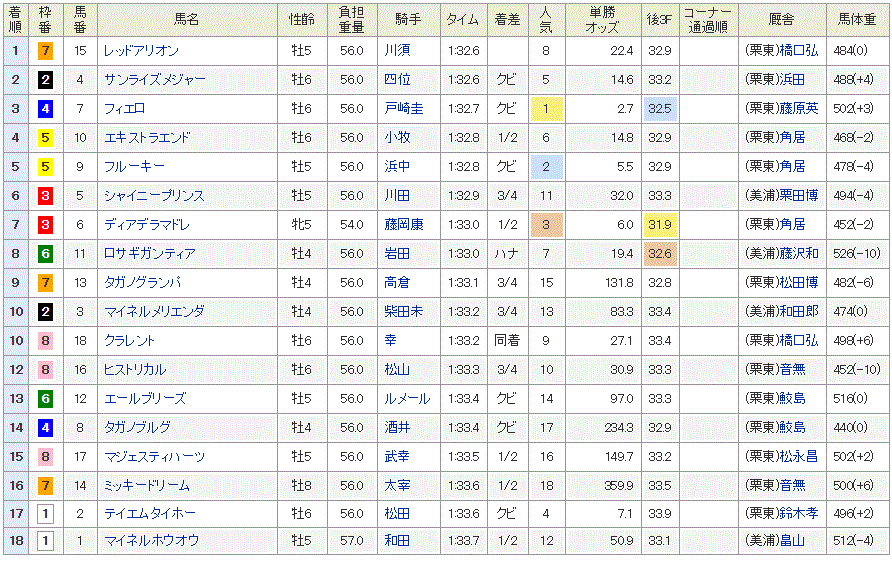Screen dimensions: 892x562
Task: Open horse link タガノグランパ
Action: point(142,283)
